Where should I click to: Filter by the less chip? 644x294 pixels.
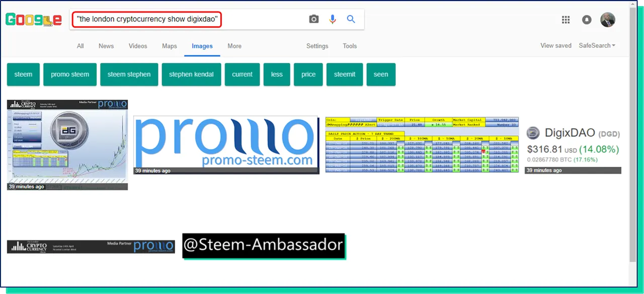click(x=277, y=74)
